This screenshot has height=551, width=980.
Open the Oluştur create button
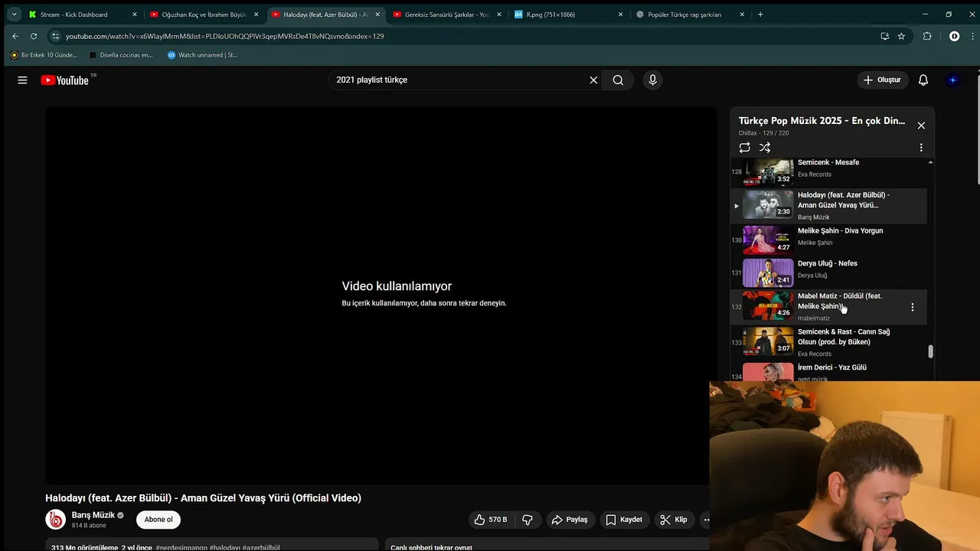point(882,80)
